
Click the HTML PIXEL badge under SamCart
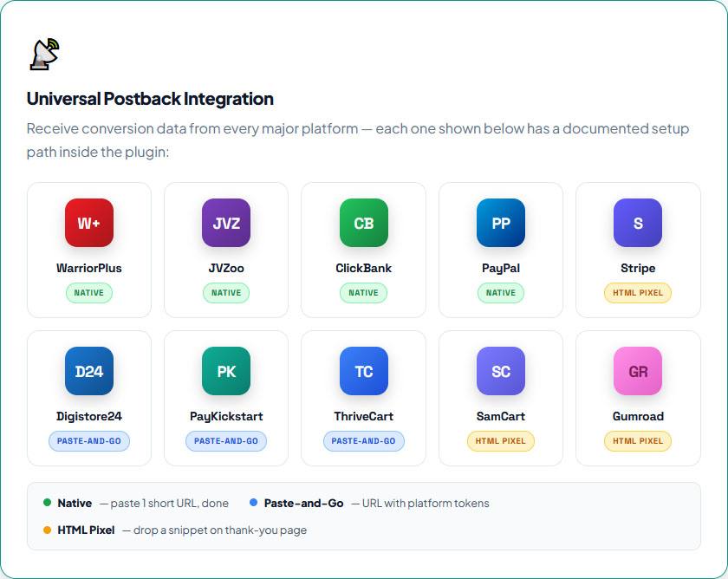point(501,441)
